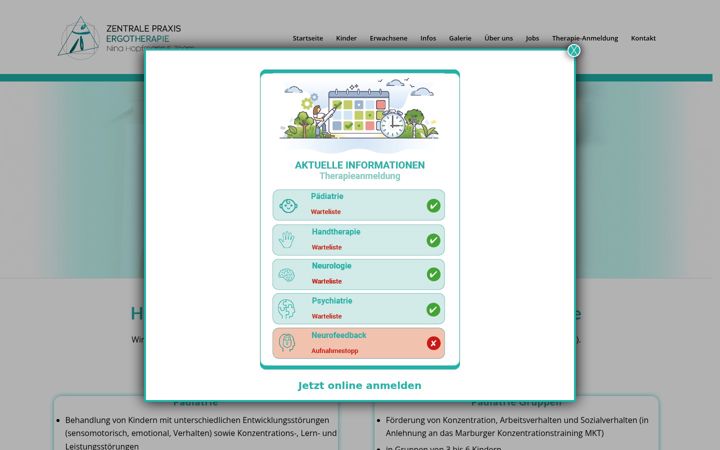The width and height of the screenshot is (720, 450).
Task: Click the Psychiatrie puzzle head icon
Action: [287, 309]
